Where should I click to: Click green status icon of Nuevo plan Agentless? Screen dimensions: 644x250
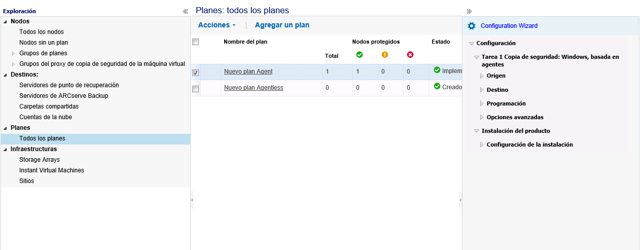point(437,87)
